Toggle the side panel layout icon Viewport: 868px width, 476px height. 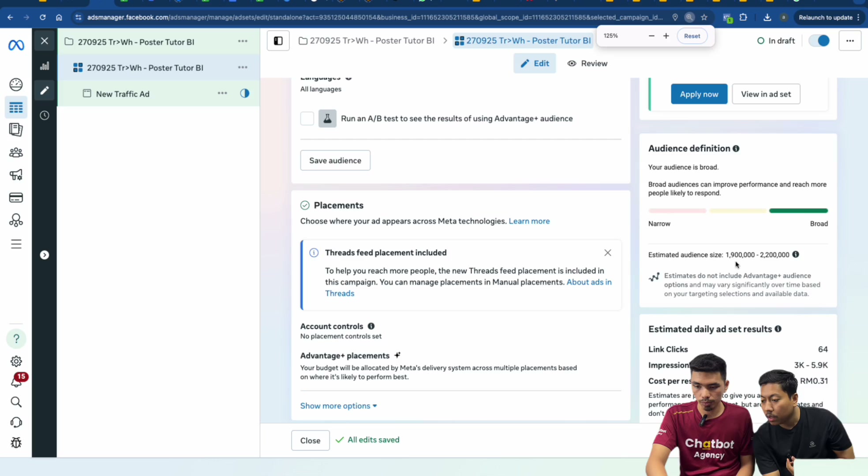point(278,41)
